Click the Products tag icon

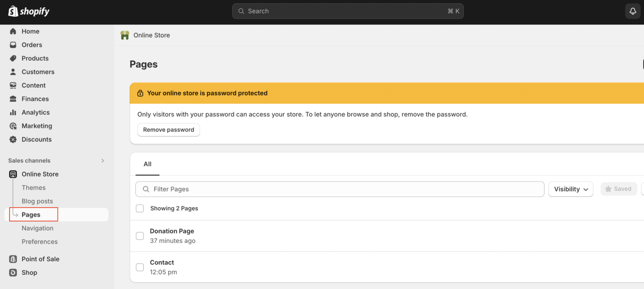coord(13,58)
